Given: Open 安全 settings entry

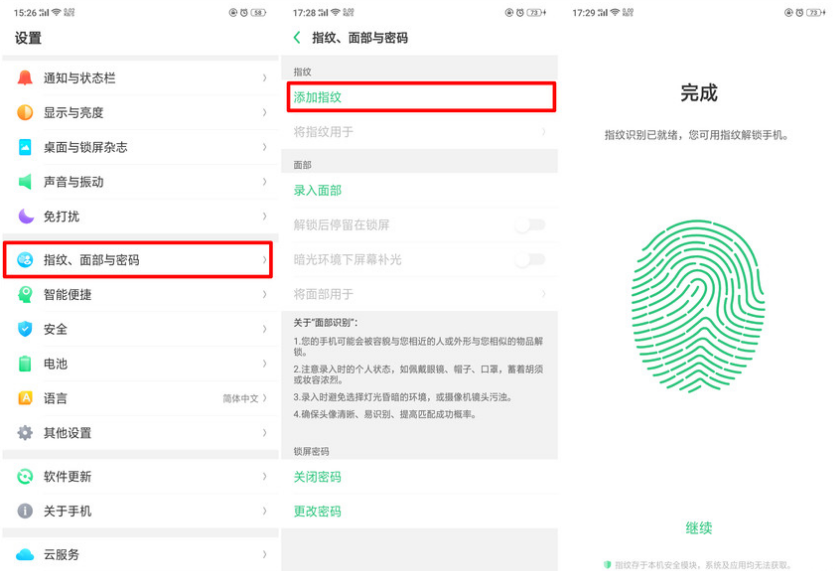Looking at the screenshot, I should click(141, 329).
